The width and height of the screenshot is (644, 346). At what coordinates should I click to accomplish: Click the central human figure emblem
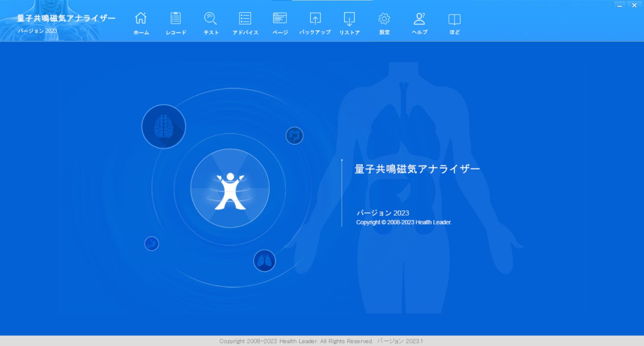(230, 188)
